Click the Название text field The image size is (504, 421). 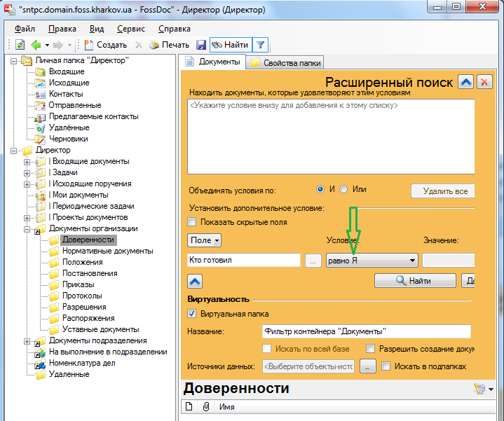click(367, 331)
